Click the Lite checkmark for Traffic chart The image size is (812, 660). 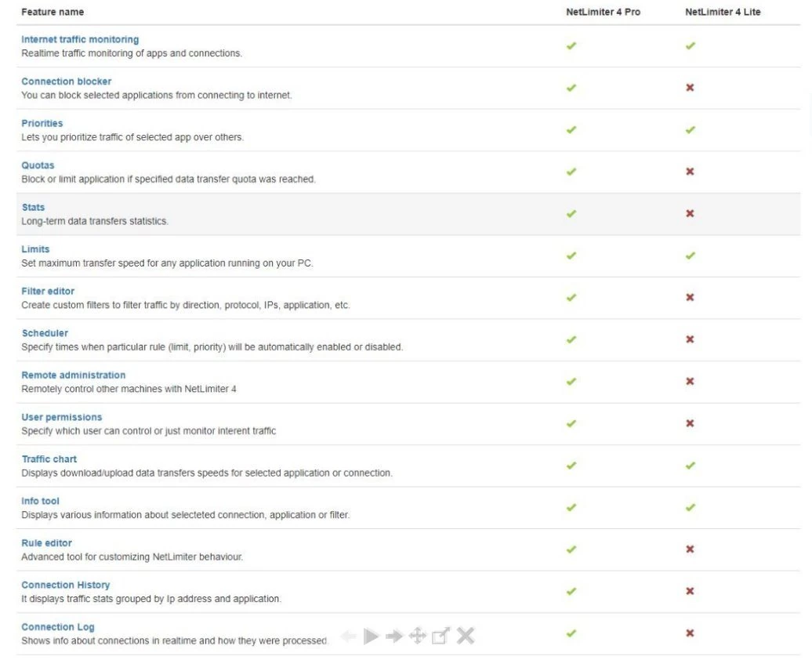click(691, 465)
